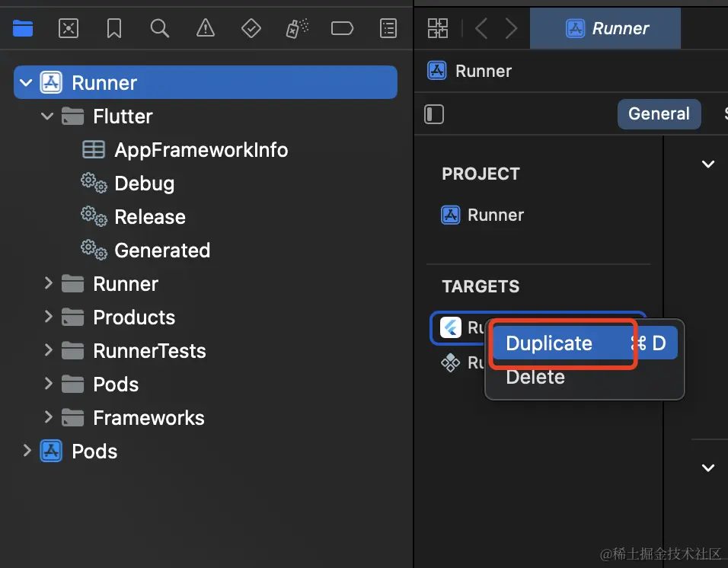Collapse the lower editor section chevron
728x568 pixels.
coord(708,467)
